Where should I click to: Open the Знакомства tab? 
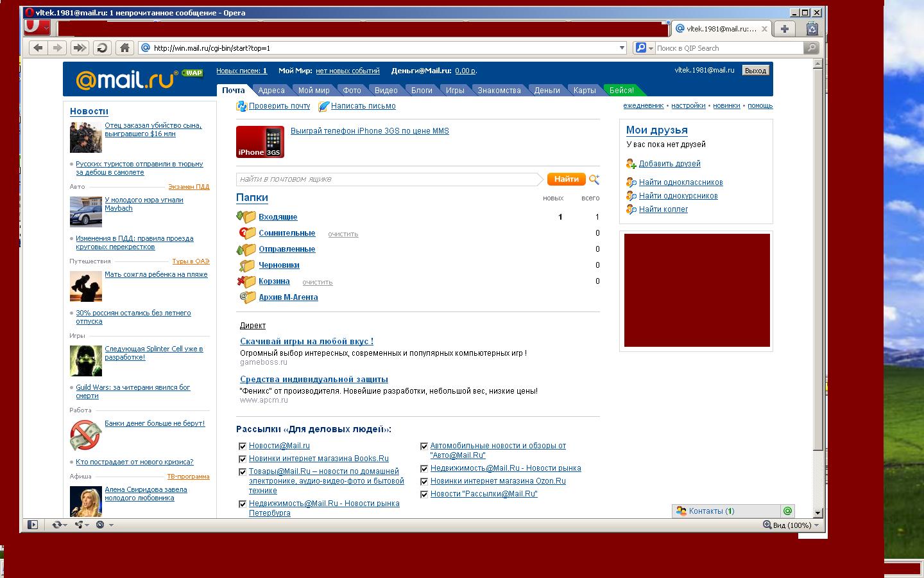click(x=499, y=91)
